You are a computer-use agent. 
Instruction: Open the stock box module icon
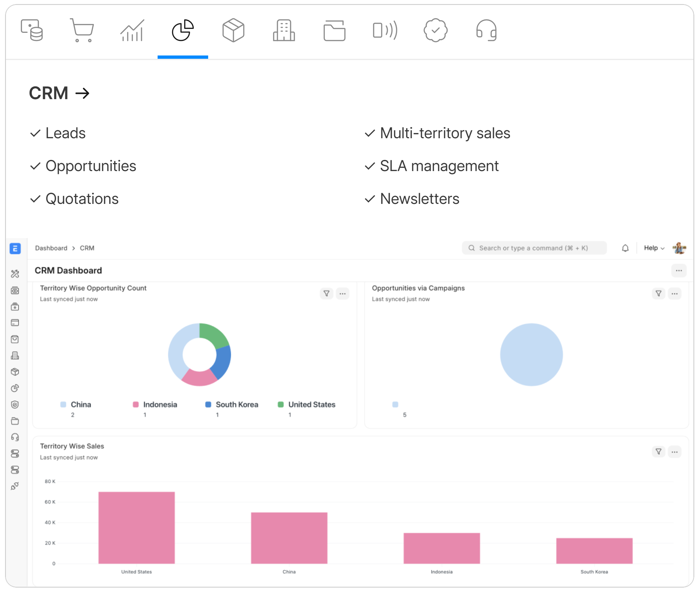pyautogui.click(x=233, y=30)
